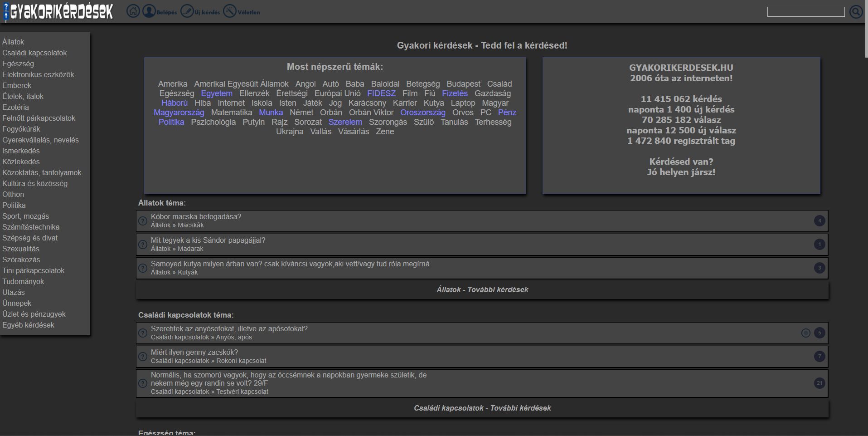Click the Szerelem topic tag
868x436 pixels.
tap(345, 122)
